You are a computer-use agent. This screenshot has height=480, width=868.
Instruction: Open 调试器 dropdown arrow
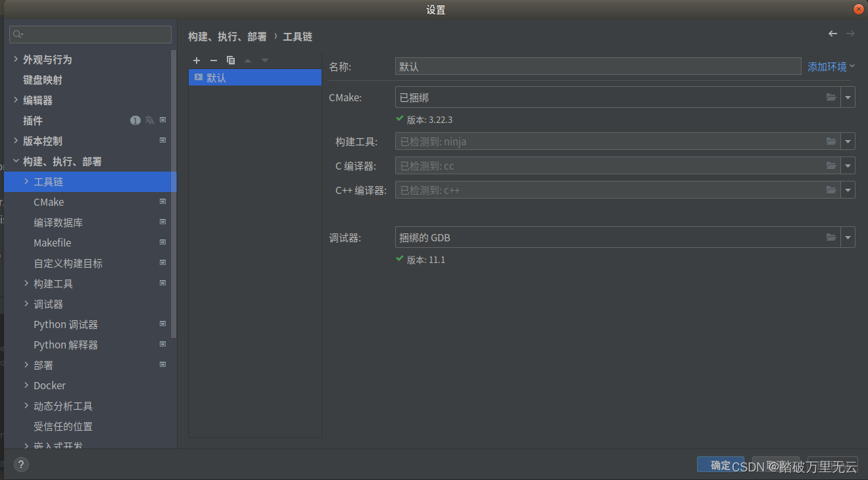(848, 237)
